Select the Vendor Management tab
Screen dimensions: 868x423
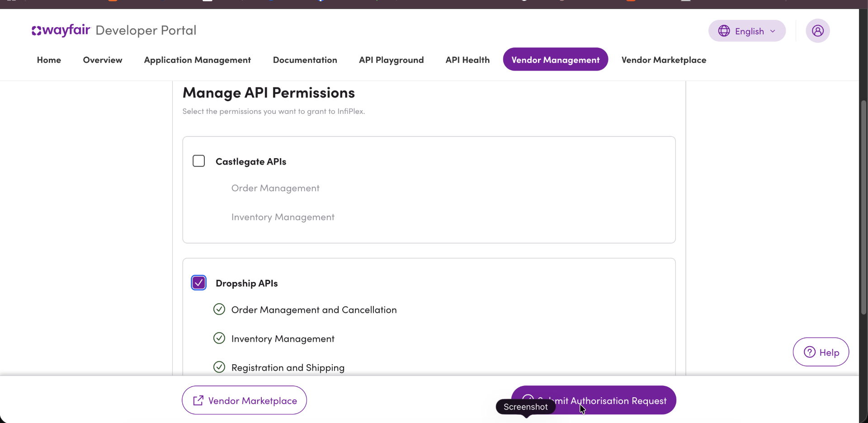(x=556, y=59)
